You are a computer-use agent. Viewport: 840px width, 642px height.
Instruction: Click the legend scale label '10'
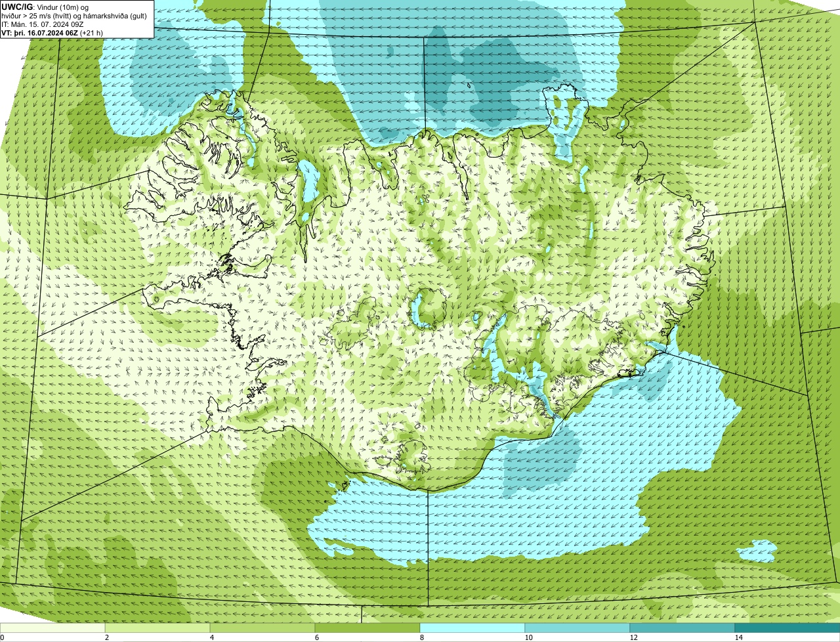(x=528, y=637)
